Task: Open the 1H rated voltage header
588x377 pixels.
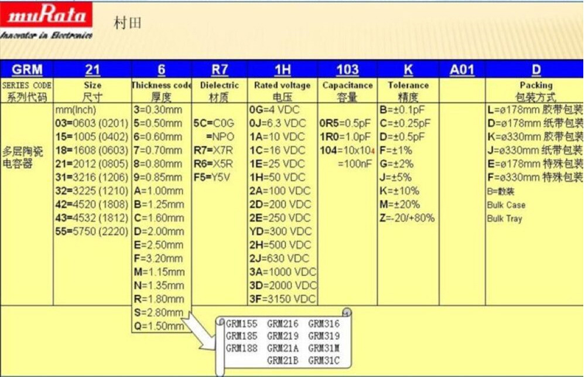Action: click(282, 70)
